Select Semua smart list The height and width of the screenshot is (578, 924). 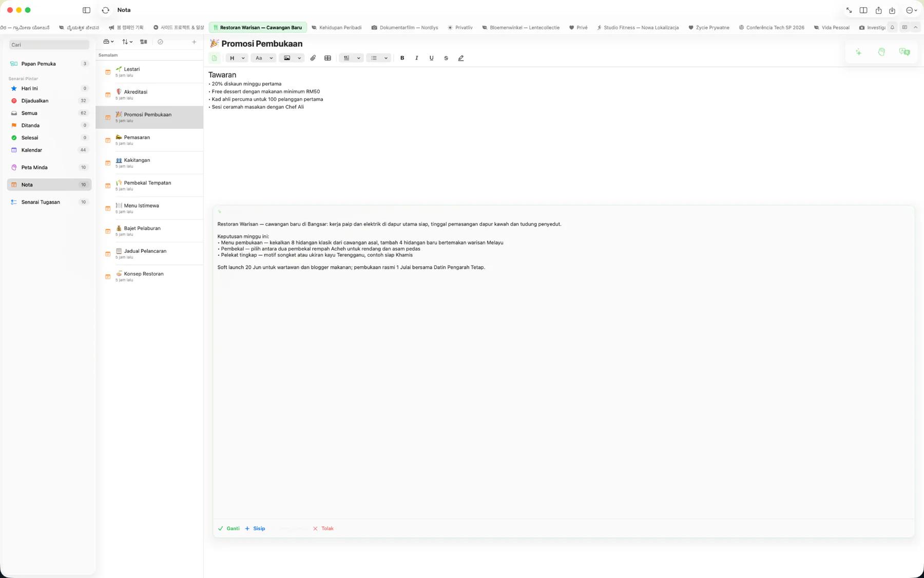tap(49, 113)
